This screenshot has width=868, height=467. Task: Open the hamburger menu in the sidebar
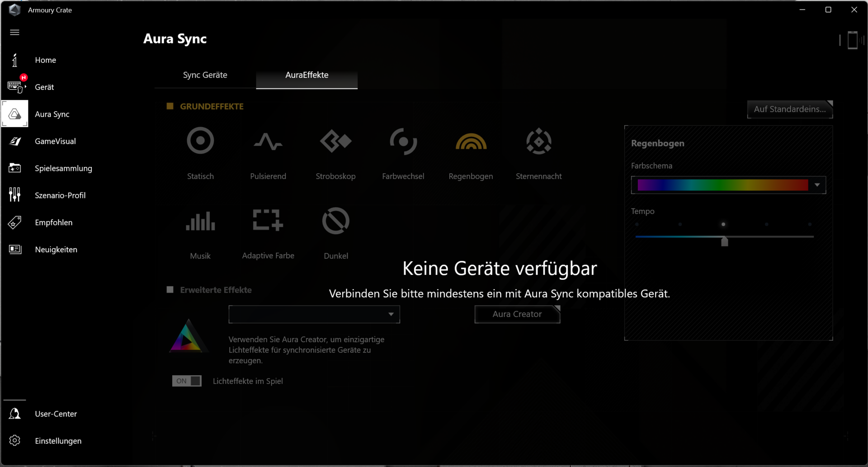(14, 32)
